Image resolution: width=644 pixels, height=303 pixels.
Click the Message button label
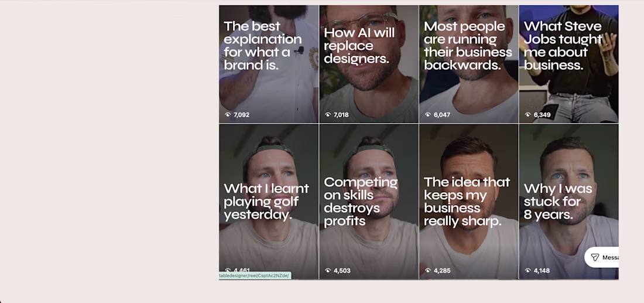click(x=610, y=257)
